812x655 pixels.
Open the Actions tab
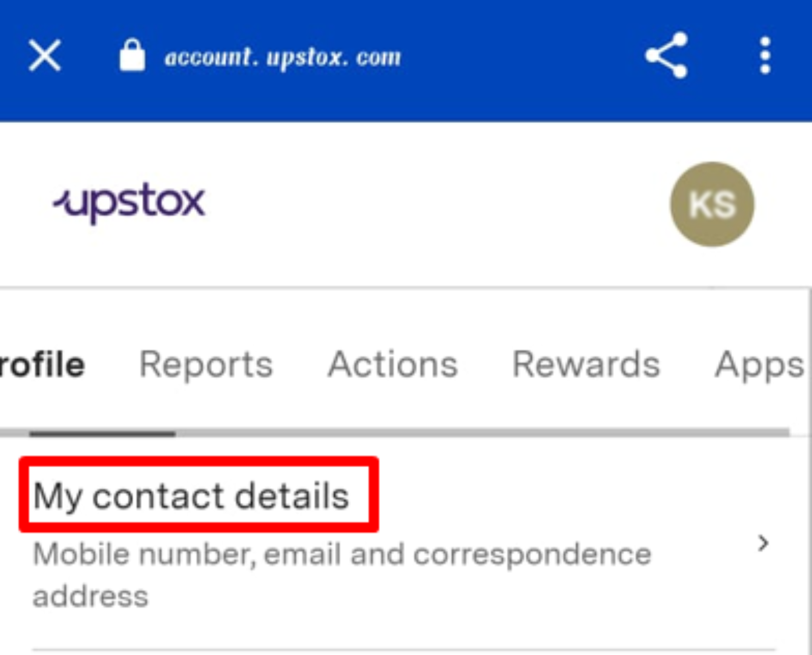(x=393, y=365)
